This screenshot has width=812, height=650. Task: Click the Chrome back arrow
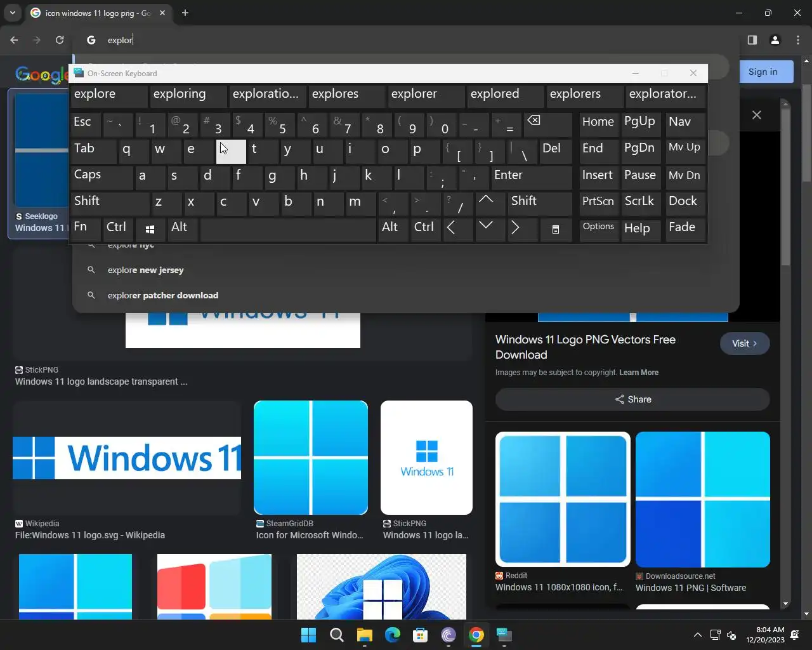[x=14, y=40]
